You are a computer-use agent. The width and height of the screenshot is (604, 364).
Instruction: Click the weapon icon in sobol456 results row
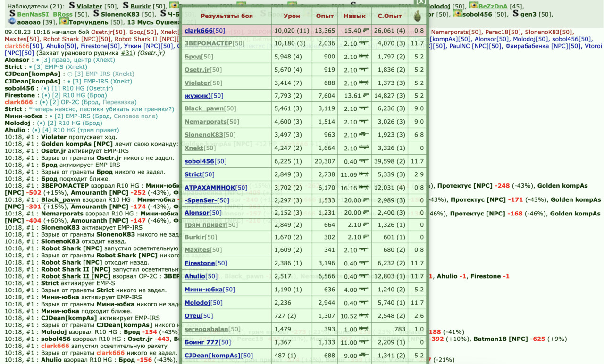tap(363, 161)
